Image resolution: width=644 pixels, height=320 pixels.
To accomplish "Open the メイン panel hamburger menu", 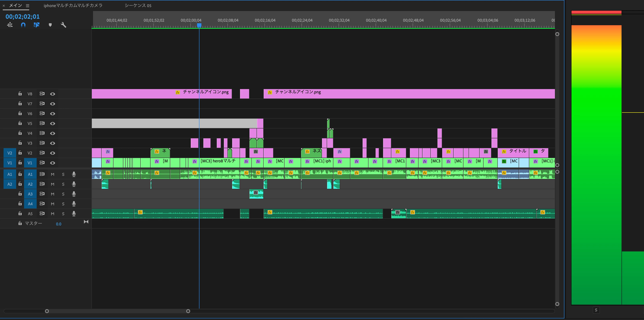I will [28, 6].
